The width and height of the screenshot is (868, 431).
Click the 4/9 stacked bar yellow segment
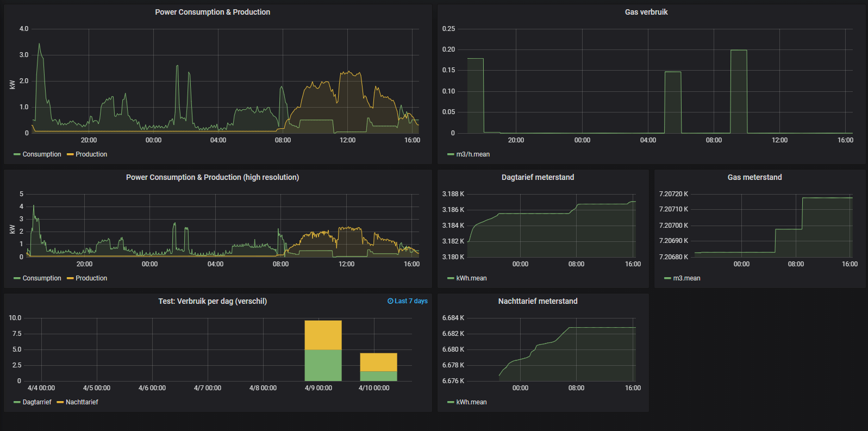click(x=323, y=335)
